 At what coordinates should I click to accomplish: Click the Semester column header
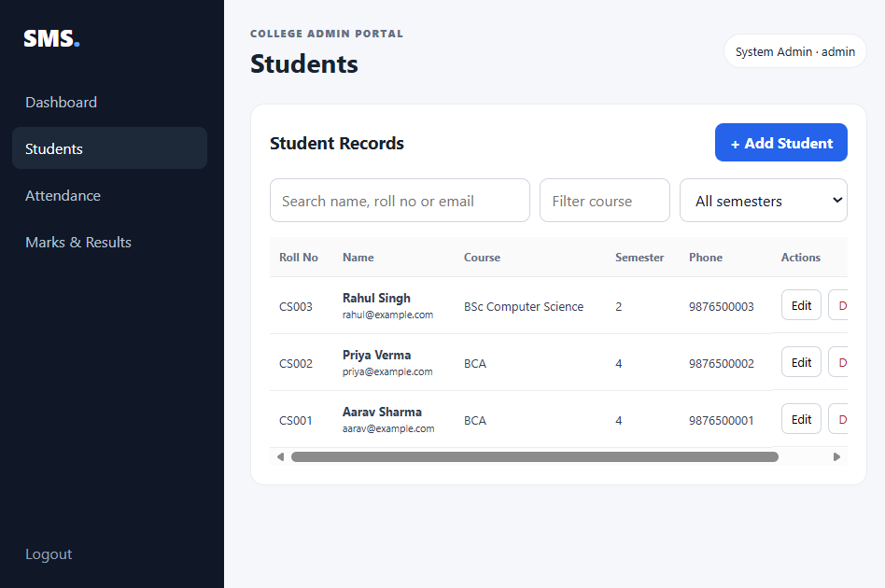(639, 258)
